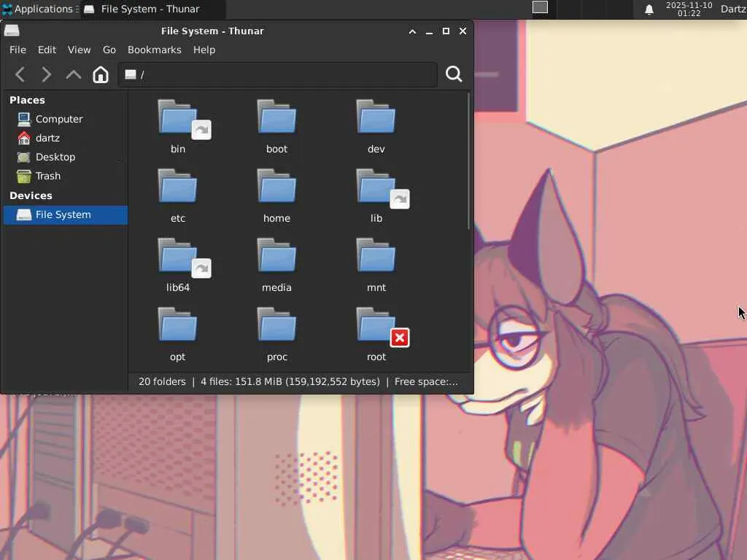Select the lib64 symlink folder
The width and height of the screenshot is (747, 560).
(178, 256)
